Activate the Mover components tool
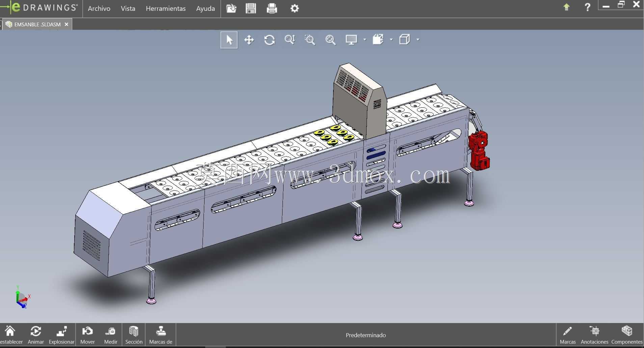 coord(87,335)
